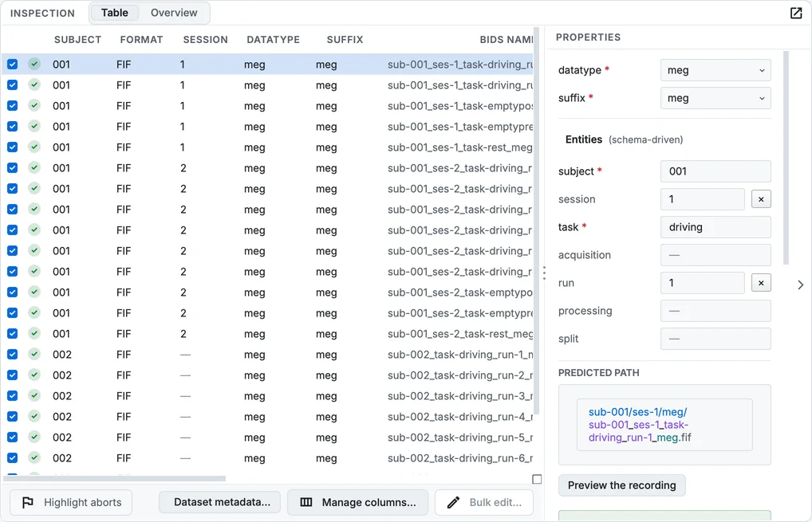Edit the run entity field
812x522 pixels.
(702, 283)
